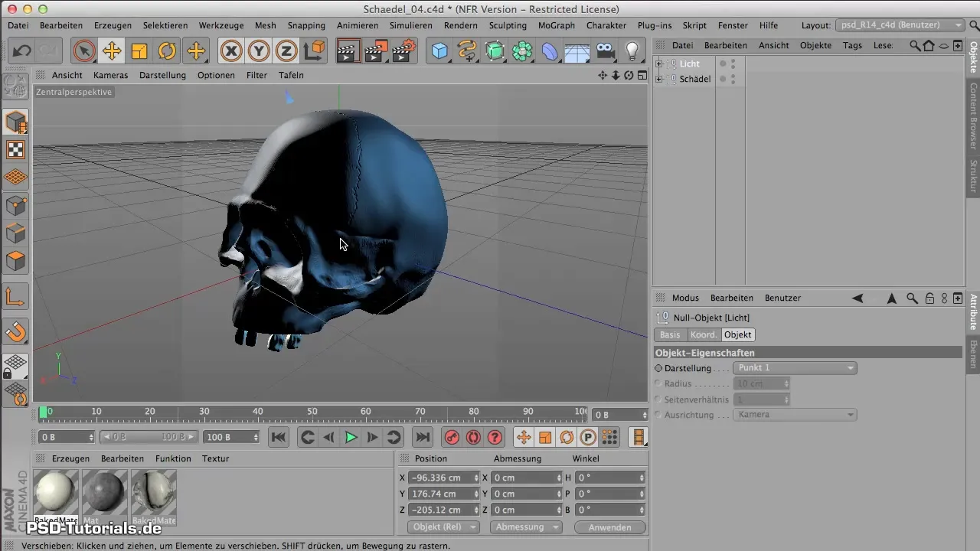This screenshot has height=551, width=980.
Task: Select the Scale tool
Action: coord(139,51)
